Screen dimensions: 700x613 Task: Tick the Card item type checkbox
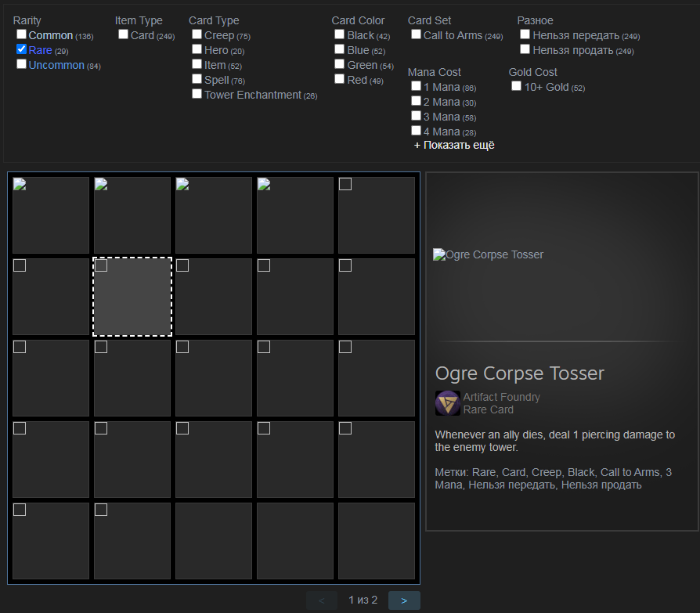[x=123, y=34]
